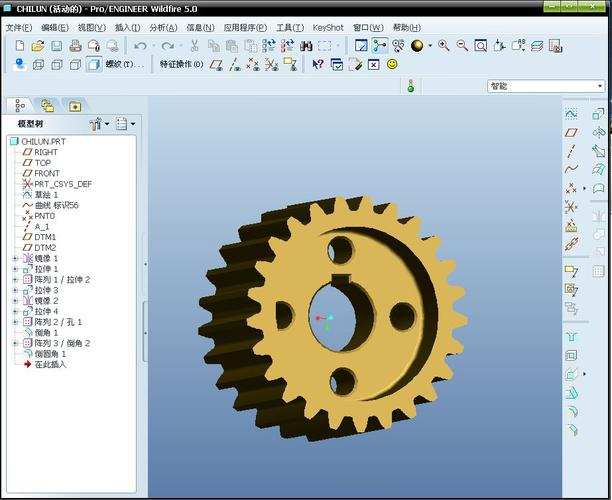Select the shell tool on right toolbar
Viewport: 612px width, 500px height.
click(x=571, y=355)
